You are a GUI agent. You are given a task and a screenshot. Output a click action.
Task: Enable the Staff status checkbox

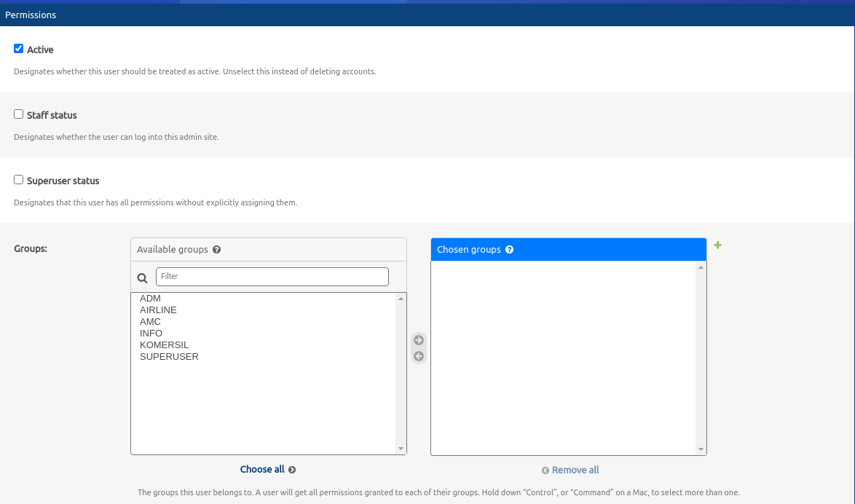[x=19, y=114]
